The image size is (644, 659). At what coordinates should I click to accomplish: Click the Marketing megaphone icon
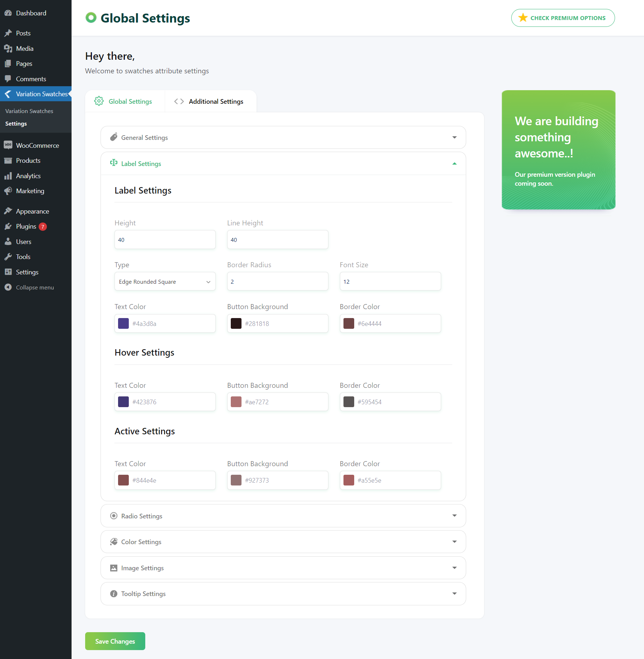(8, 191)
